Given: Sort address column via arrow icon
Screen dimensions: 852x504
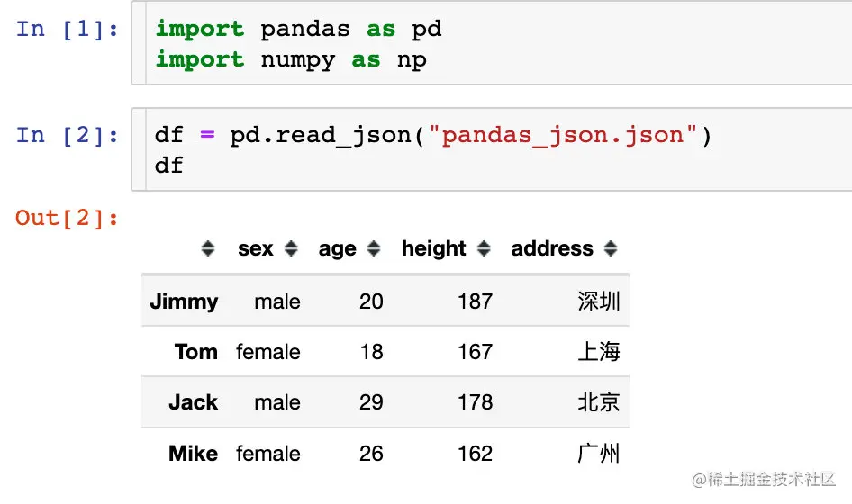Looking at the screenshot, I should point(611,248).
